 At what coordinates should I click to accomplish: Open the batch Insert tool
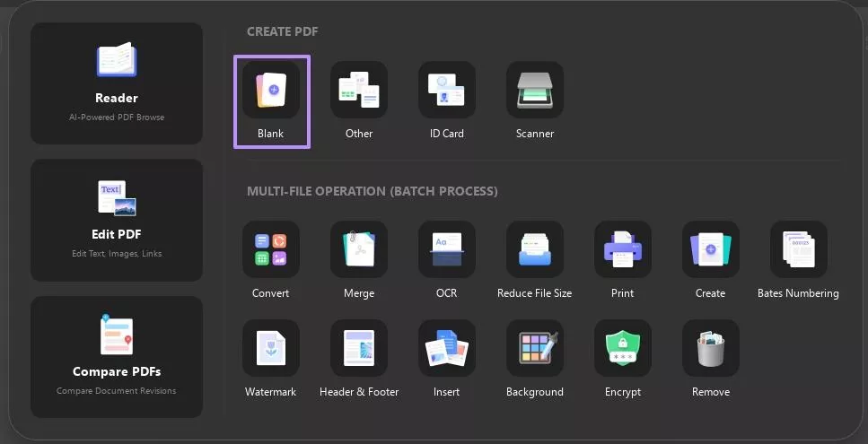pos(447,348)
